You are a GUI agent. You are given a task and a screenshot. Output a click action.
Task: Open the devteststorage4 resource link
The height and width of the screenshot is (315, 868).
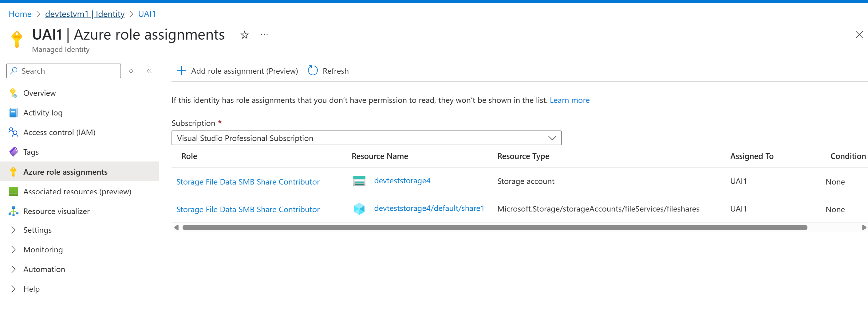point(402,181)
